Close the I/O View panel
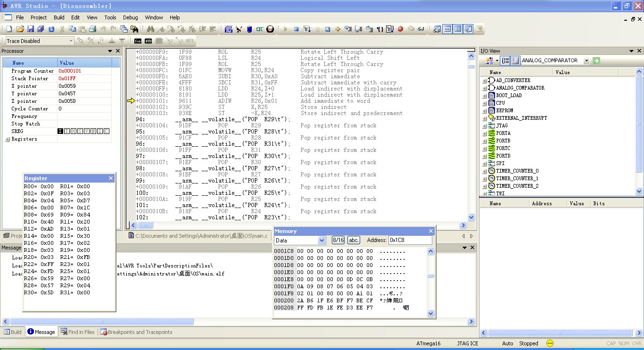This screenshot has height=350, width=644. tap(639, 51)
